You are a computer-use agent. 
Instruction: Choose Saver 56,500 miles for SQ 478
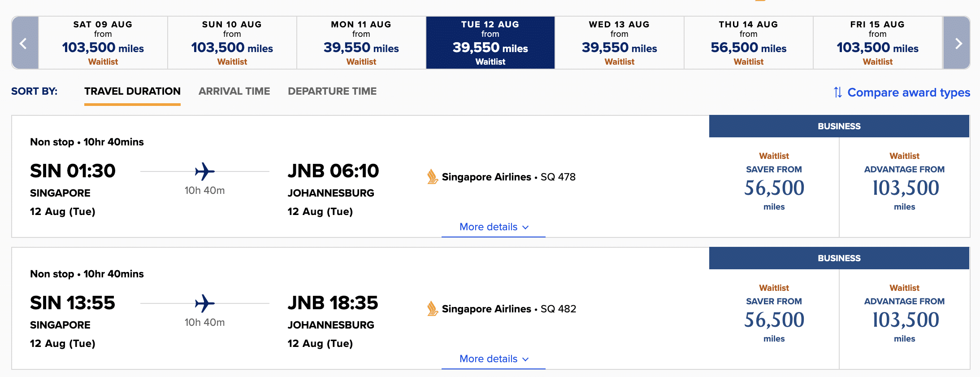pyautogui.click(x=774, y=187)
